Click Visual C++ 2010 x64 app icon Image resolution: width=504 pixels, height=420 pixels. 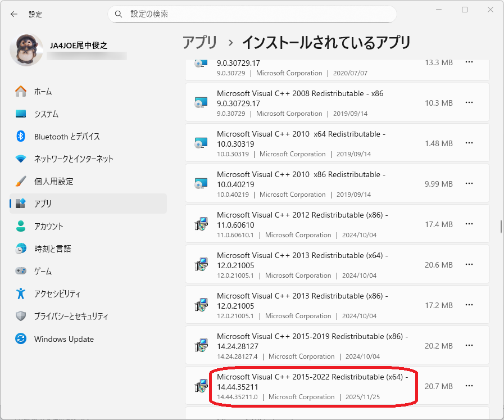[201, 143]
